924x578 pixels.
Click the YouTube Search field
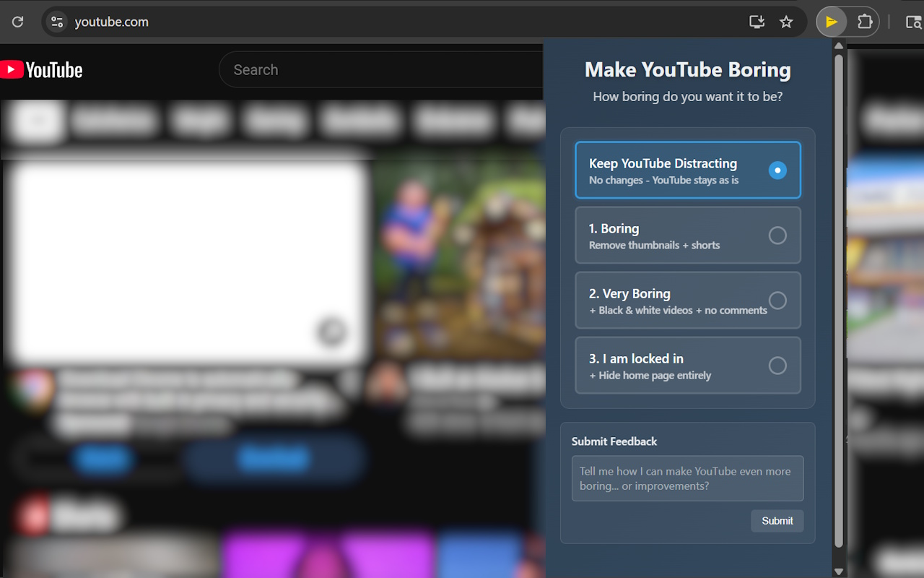[381, 70]
